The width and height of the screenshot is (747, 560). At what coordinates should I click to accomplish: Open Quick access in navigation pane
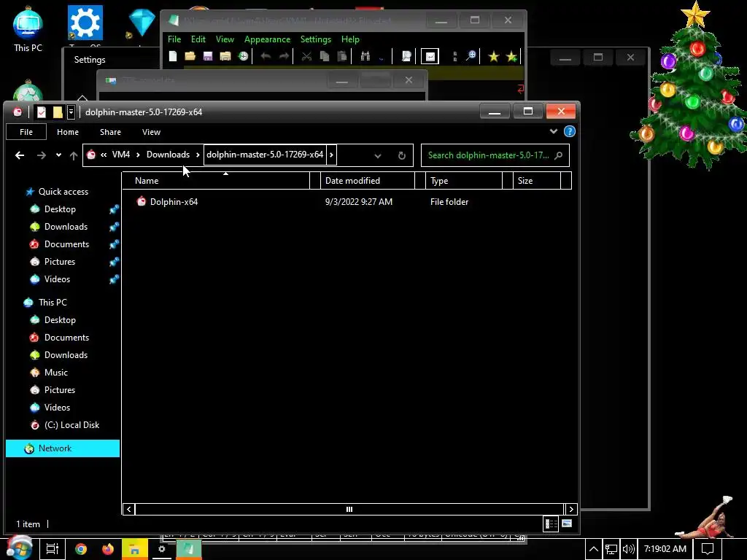click(63, 192)
